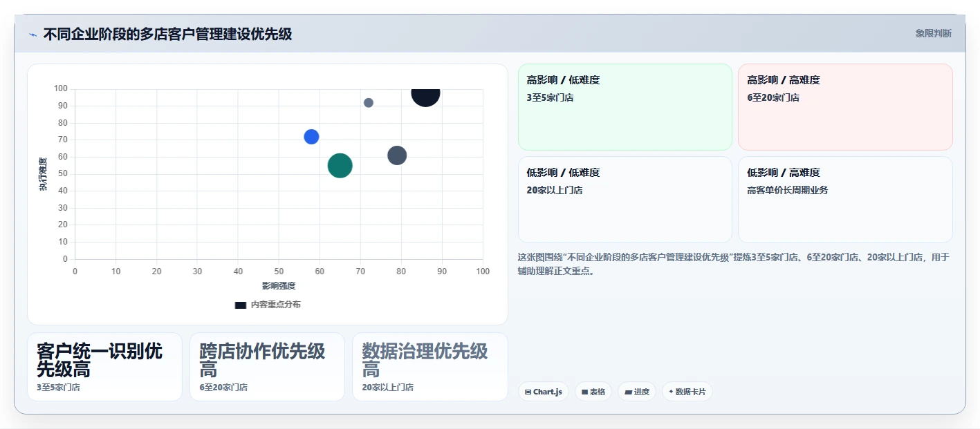Click the 执行难度 y-axis label
The width and height of the screenshot is (980, 429).
coord(43,174)
